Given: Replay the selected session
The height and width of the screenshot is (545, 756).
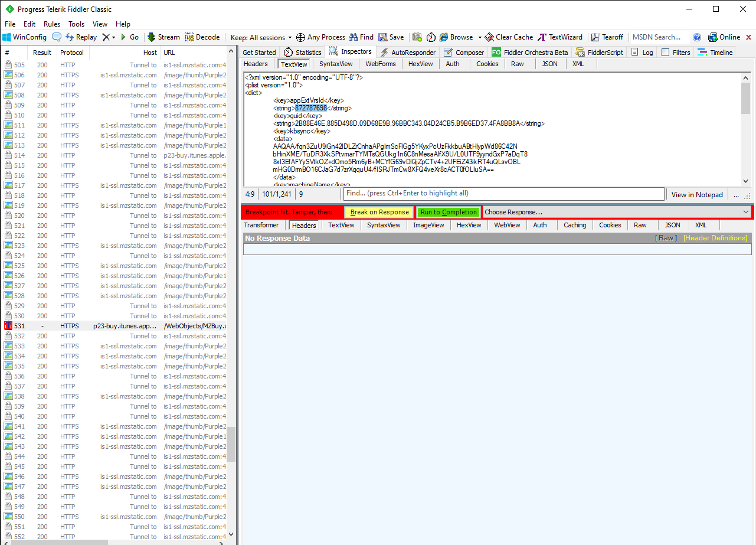Looking at the screenshot, I should [81, 37].
